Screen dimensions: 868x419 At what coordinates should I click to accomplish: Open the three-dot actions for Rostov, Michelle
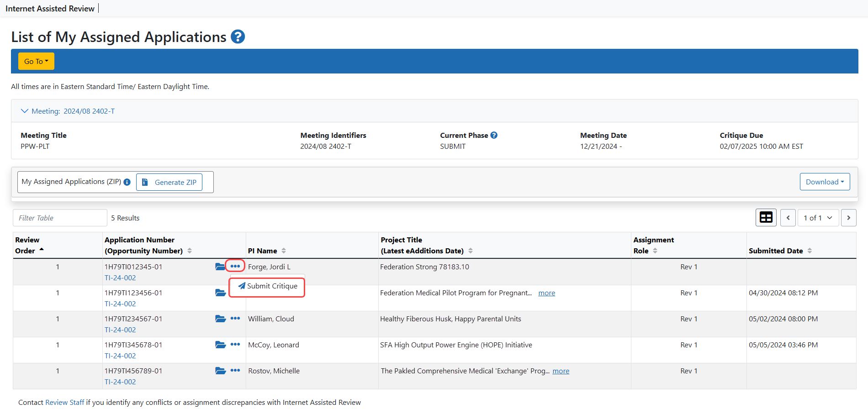235,370
